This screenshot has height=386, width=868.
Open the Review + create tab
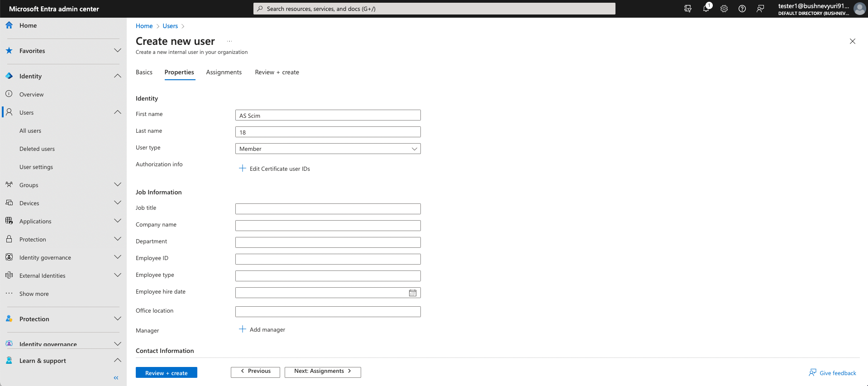277,72
